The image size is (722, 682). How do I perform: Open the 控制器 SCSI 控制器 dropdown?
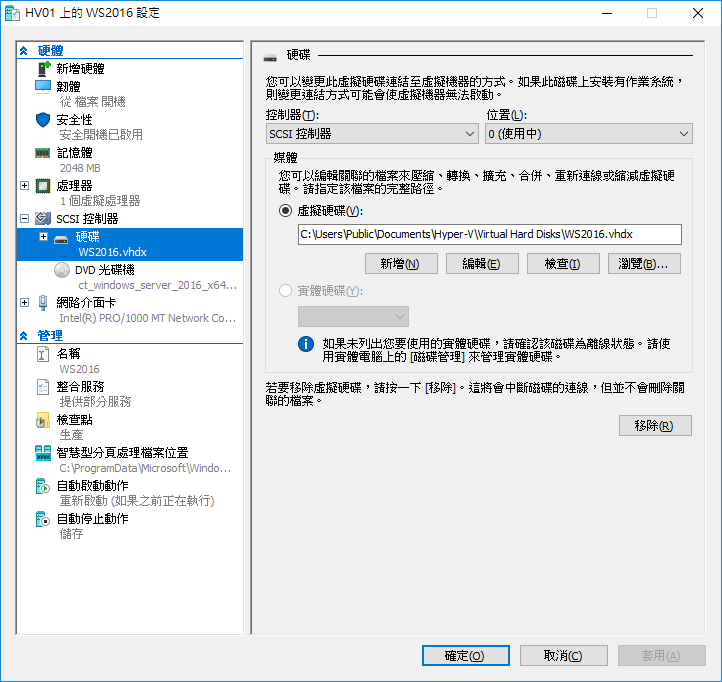[x=372, y=134]
